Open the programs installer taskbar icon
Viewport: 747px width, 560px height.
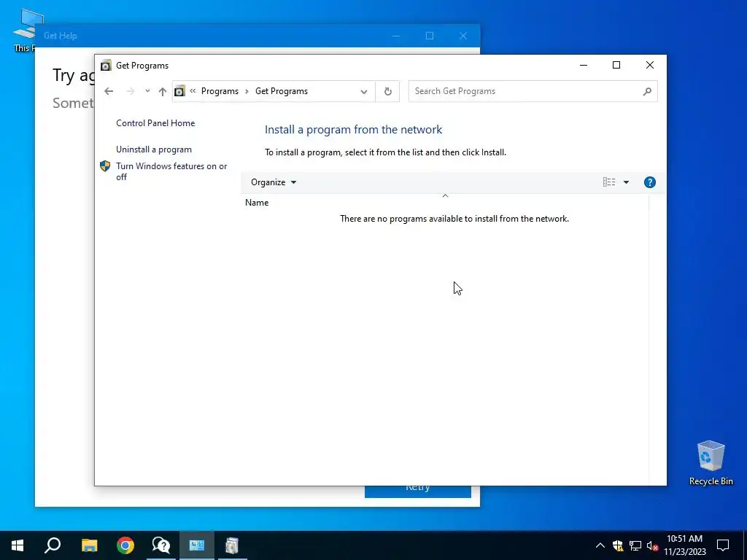(x=232, y=545)
